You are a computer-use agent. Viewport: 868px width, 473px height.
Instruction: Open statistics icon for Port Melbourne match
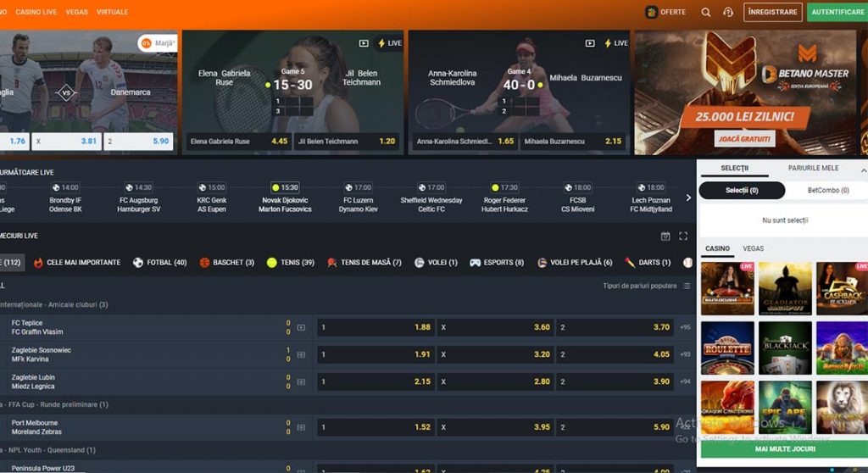pos(301,427)
